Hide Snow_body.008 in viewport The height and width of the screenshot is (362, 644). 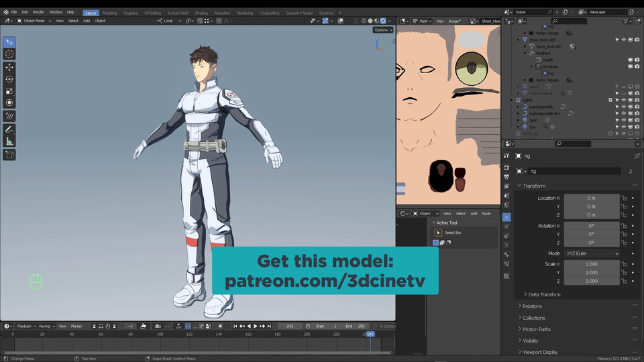[x=623, y=40]
